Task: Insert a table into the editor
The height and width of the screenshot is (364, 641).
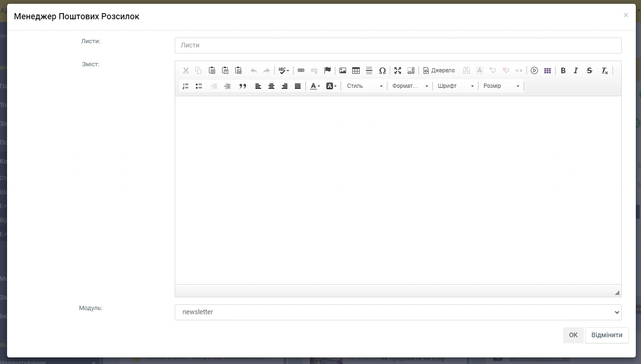Action: [x=356, y=70]
